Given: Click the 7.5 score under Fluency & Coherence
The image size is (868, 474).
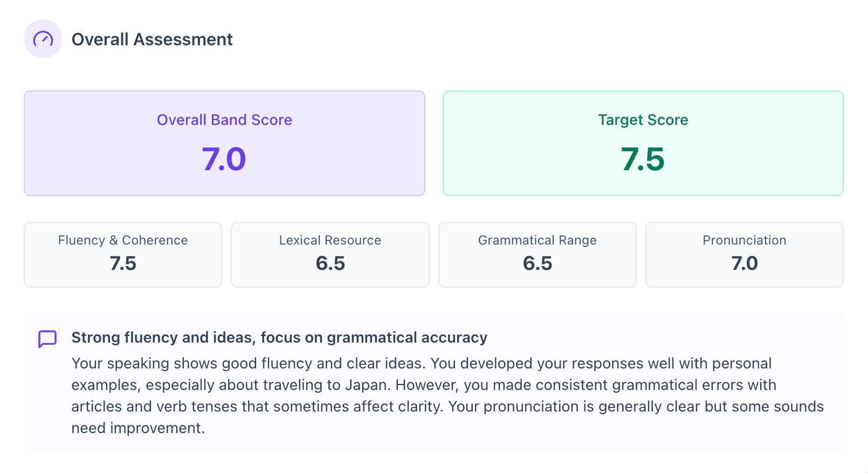Looking at the screenshot, I should (122, 264).
